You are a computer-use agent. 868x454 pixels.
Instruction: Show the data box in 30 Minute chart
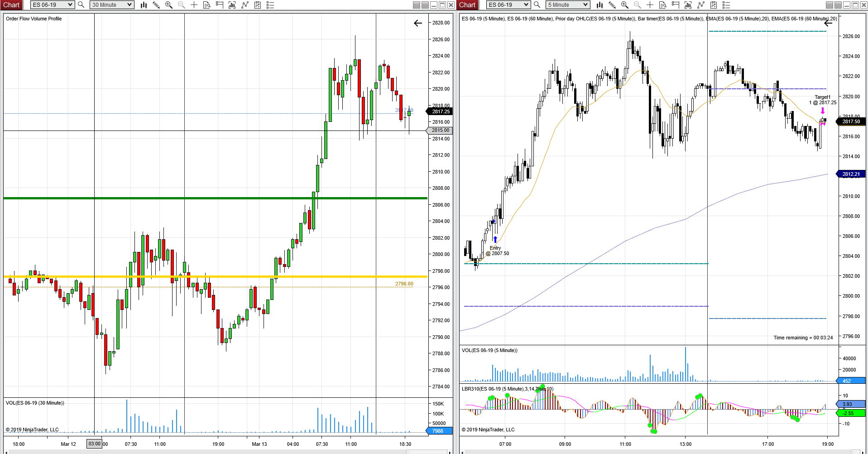207,5
